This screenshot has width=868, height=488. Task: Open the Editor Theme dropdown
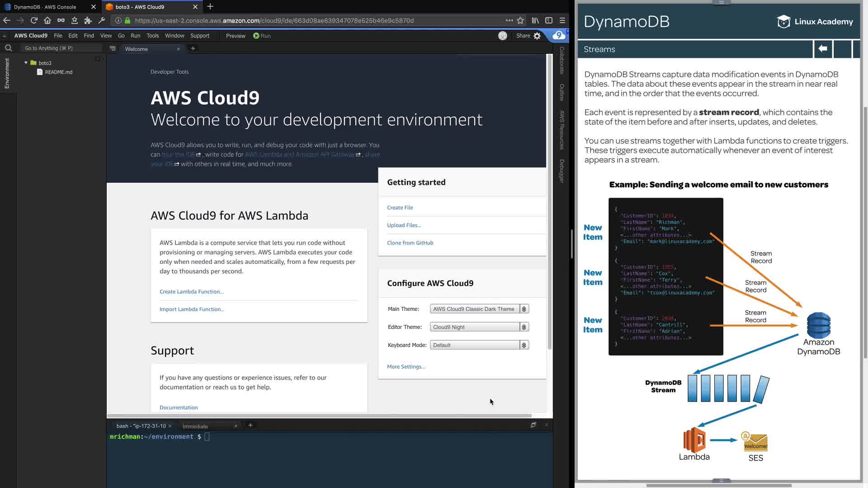click(x=479, y=327)
